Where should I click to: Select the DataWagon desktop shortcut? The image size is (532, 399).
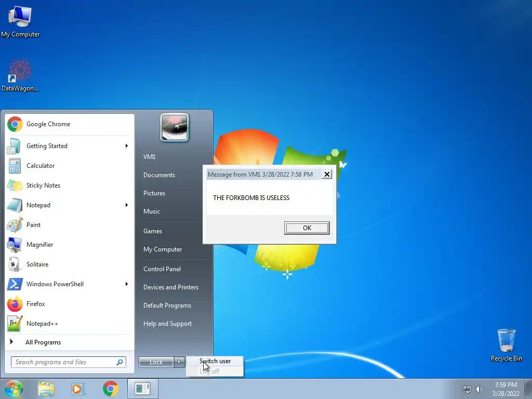click(x=20, y=75)
